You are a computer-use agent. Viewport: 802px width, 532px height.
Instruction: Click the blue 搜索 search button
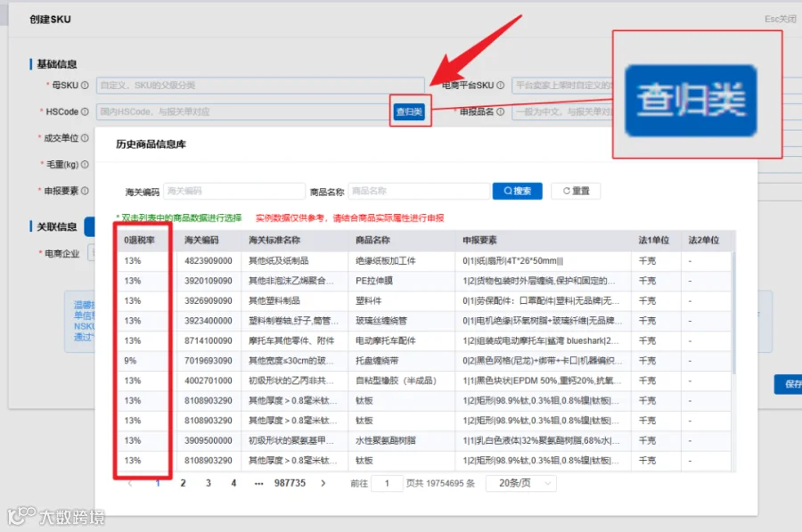(517, 191)
